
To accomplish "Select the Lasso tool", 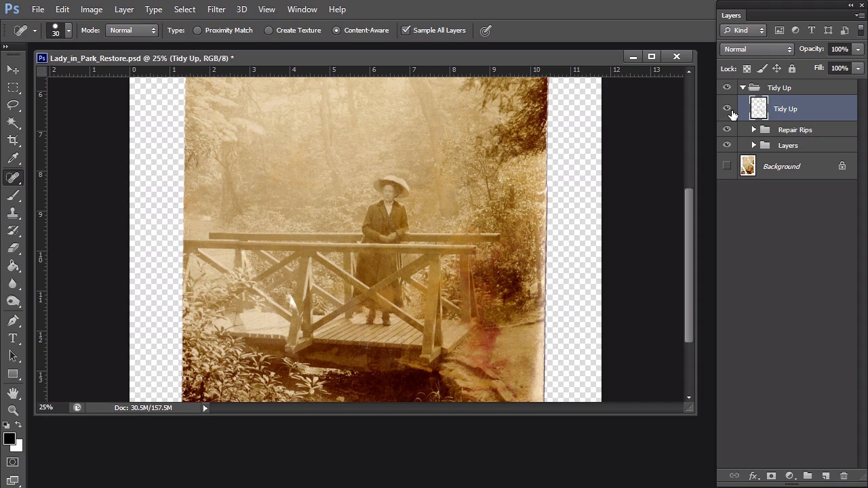I will click(13, 105).
